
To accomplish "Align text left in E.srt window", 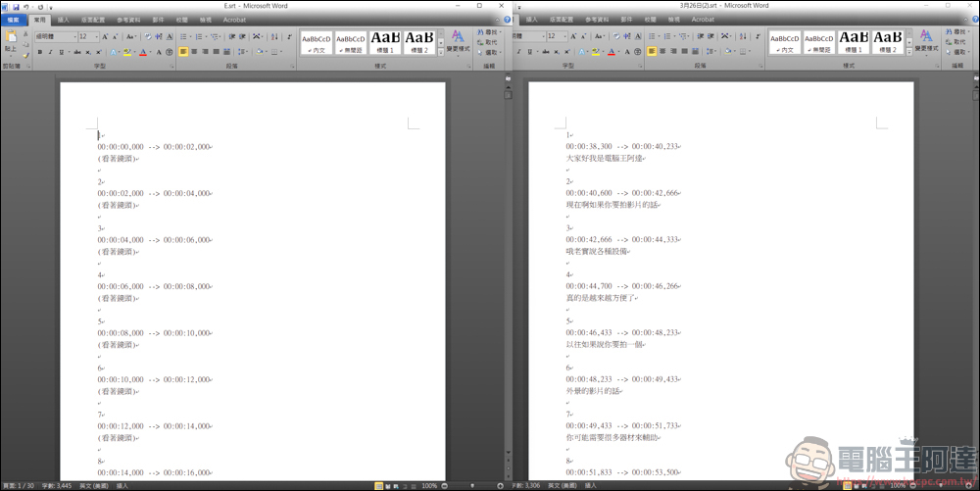I will tap(183, 51).
